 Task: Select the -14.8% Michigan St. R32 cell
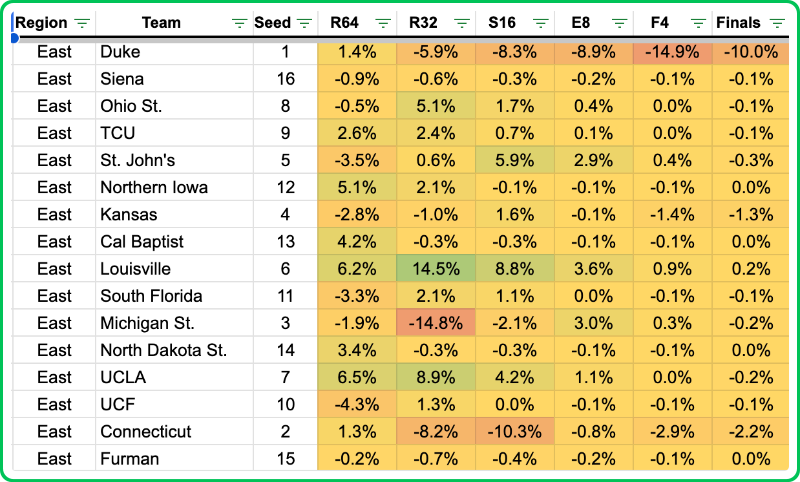pyautogui.click(x=436, y=323)
